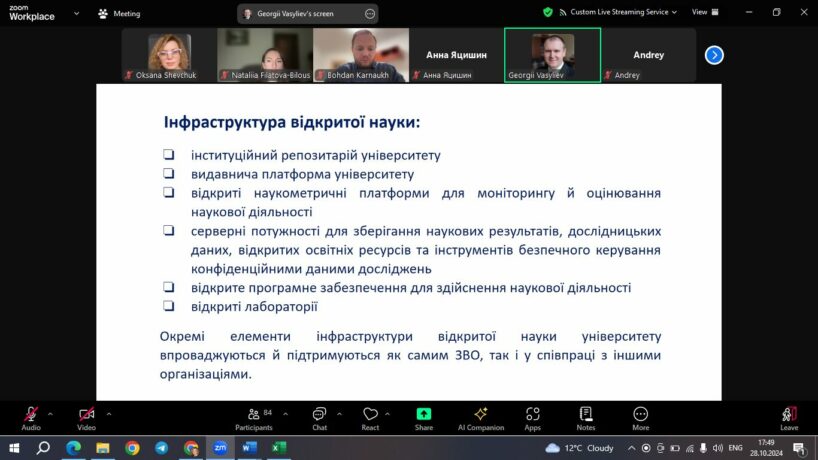818x460 pixels.
Task: Open the View layout menu
Action: coord(703,12)
